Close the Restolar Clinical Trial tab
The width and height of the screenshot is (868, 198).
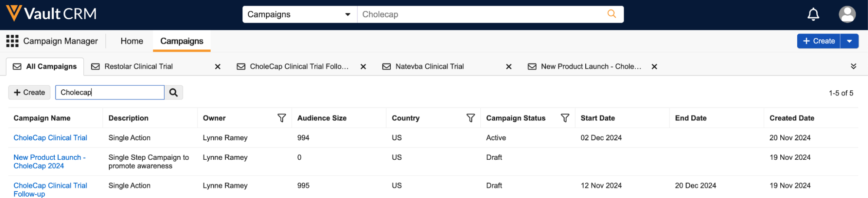(218, 67)
